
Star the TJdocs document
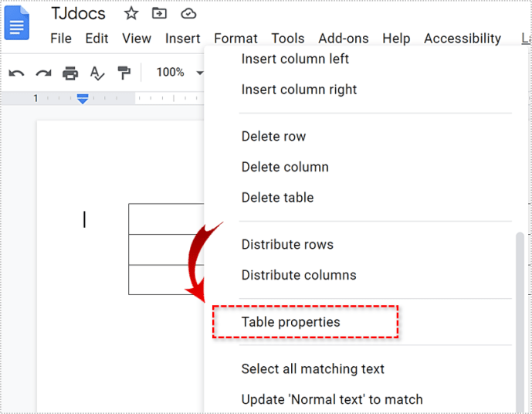131,14
